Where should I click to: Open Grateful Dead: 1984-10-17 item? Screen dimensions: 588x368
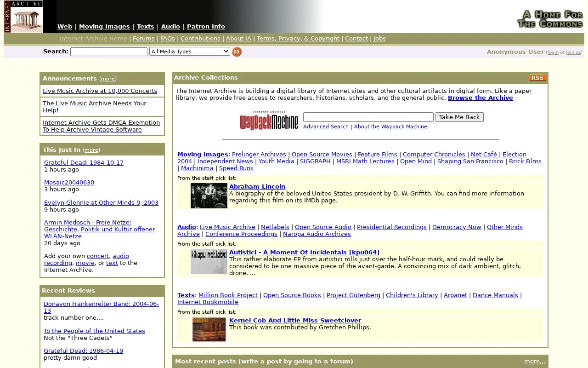(84, 162)
